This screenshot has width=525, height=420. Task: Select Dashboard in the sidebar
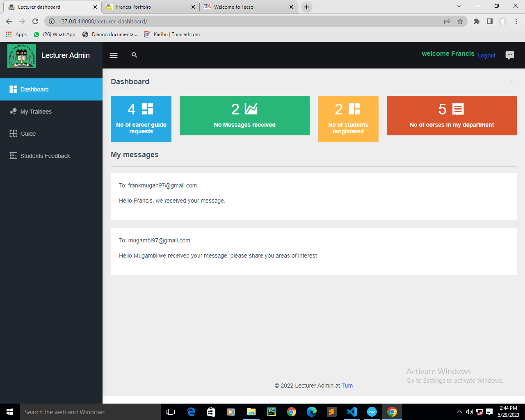[34, 89]
